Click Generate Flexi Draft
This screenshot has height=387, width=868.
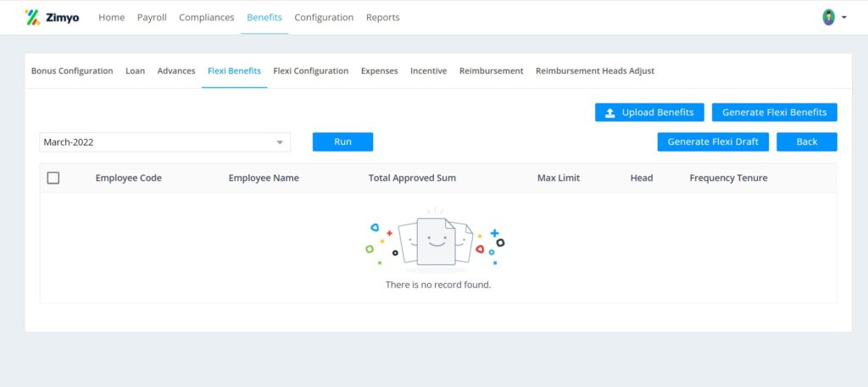point(713,141)
